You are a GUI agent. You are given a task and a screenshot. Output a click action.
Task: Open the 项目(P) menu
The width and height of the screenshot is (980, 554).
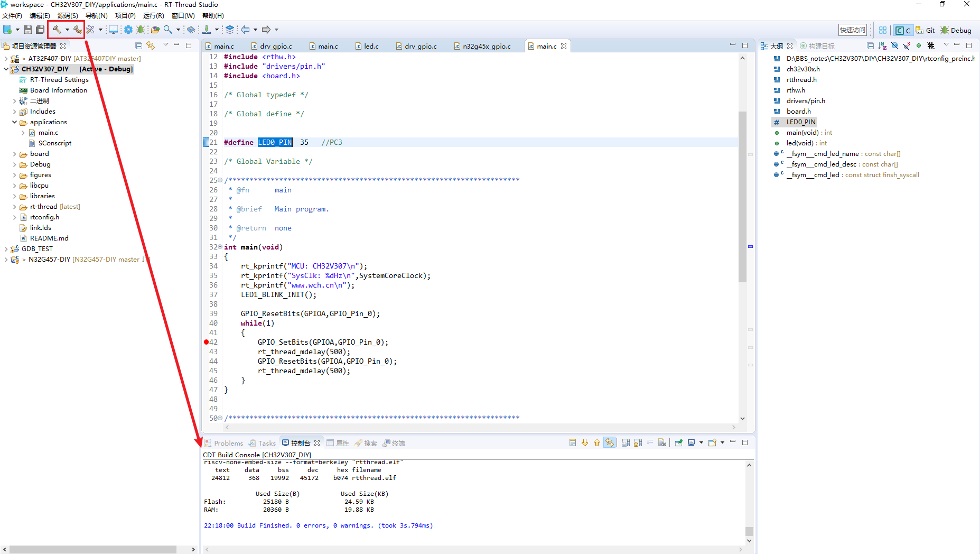tap(125, 15)
